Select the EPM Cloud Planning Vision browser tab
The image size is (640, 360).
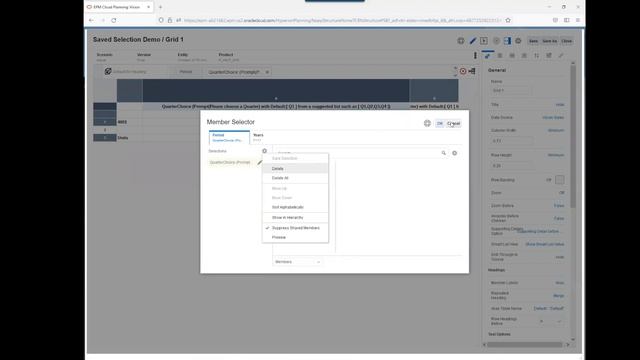tap(119, 7)
